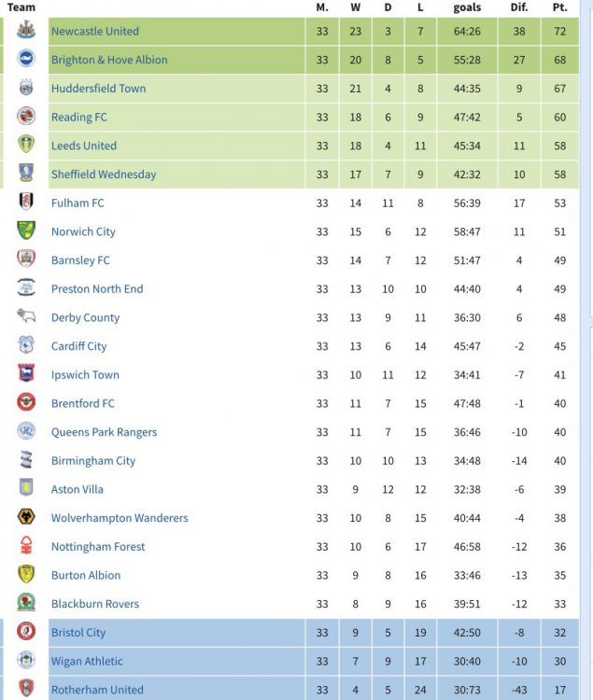Click the Team column header
The width and height of the screenshot is (593, 700).
[21, 7]
